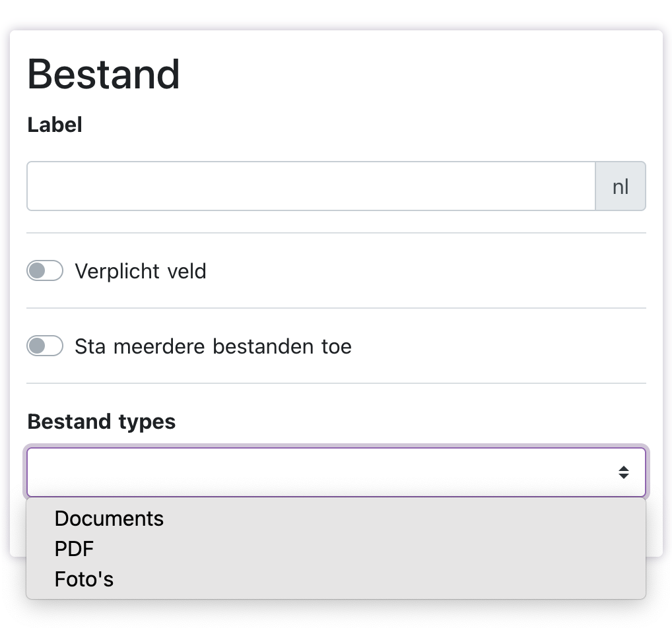This screenshot has width=672, height=628.
Task: Click the 'nl' language badge
Action: [x=621, y=187]
